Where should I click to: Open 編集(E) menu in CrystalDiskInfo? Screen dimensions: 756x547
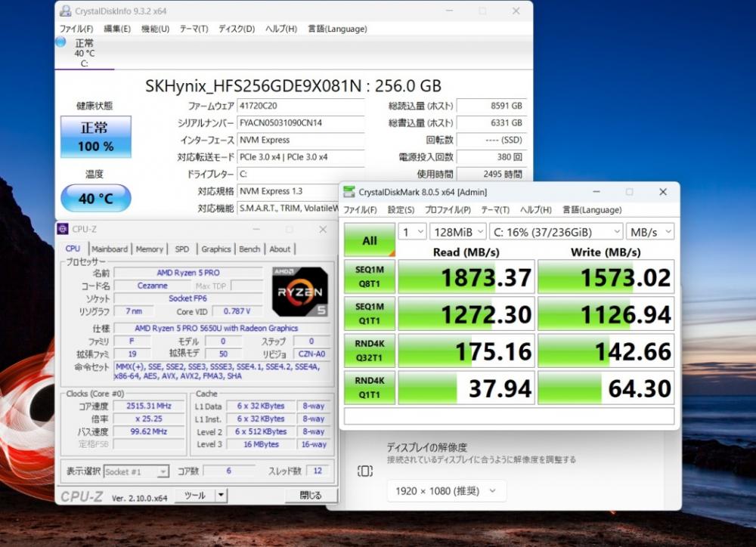point(117,29)
